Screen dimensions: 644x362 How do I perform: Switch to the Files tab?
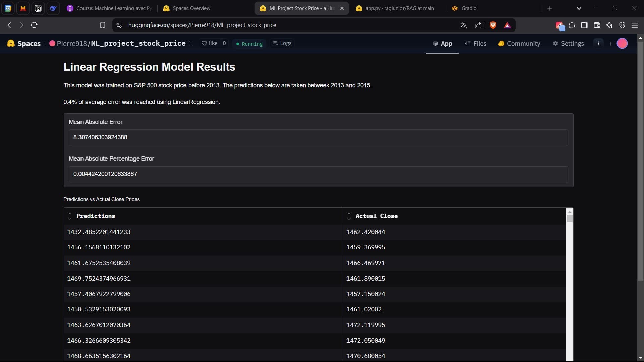point(475,44)
